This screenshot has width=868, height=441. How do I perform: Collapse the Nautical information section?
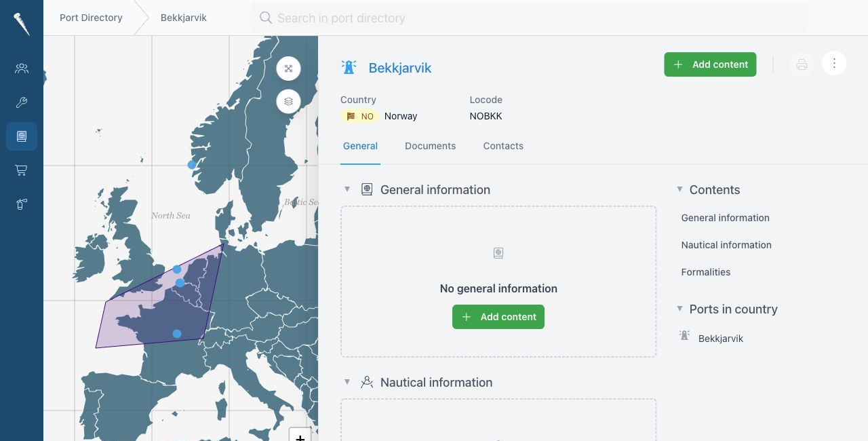pyautogui.click(x=347, y=382)
